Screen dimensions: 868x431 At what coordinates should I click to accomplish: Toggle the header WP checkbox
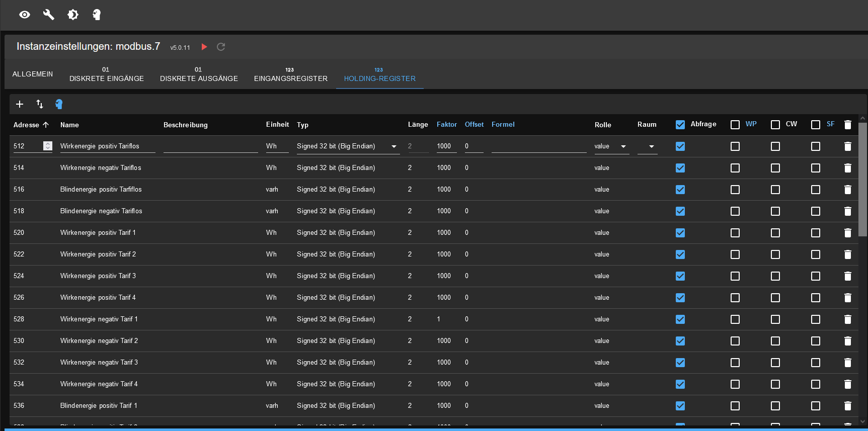pos(735,125)
